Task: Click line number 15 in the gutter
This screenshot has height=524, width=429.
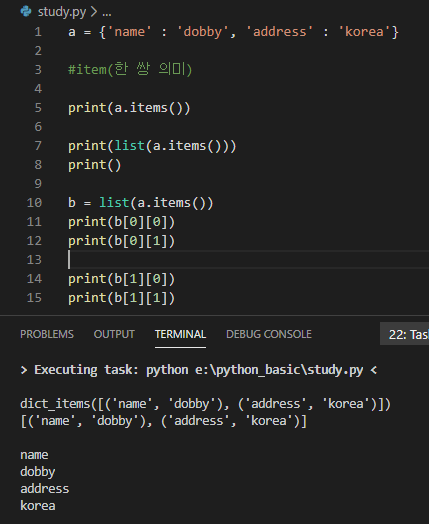Action: (34, 298)
